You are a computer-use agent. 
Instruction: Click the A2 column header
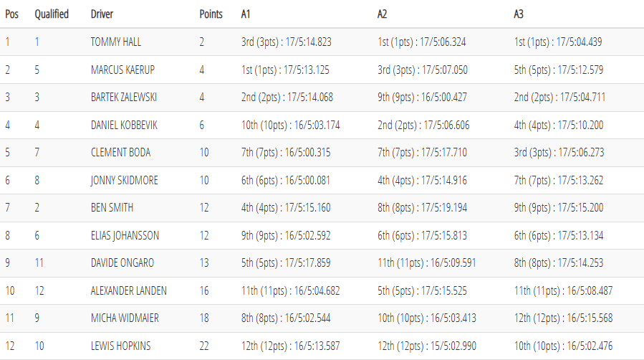(383, 14)
